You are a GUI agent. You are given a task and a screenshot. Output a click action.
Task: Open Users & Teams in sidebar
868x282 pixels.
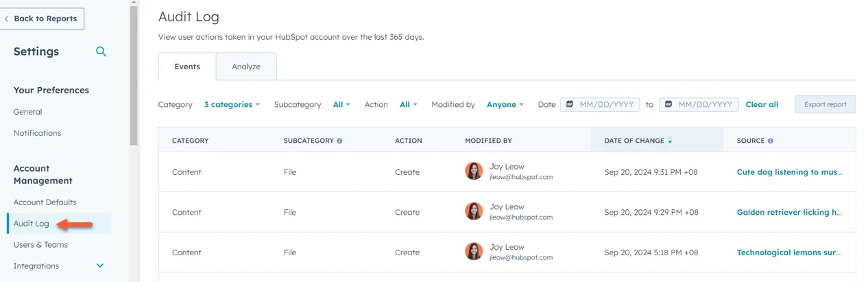[40, 244]
